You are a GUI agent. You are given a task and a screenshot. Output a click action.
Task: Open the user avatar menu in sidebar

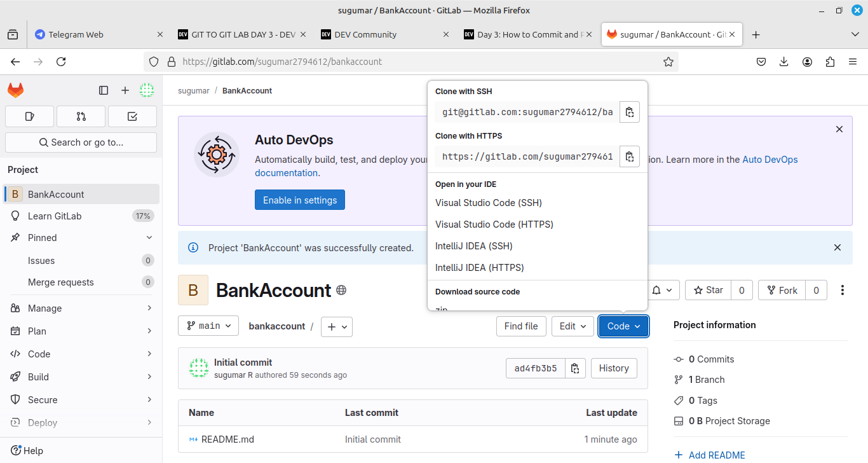click(x=147, y=90)
